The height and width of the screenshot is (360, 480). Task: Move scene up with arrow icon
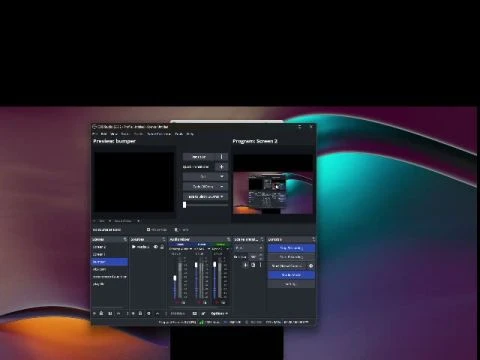(118, 314)
